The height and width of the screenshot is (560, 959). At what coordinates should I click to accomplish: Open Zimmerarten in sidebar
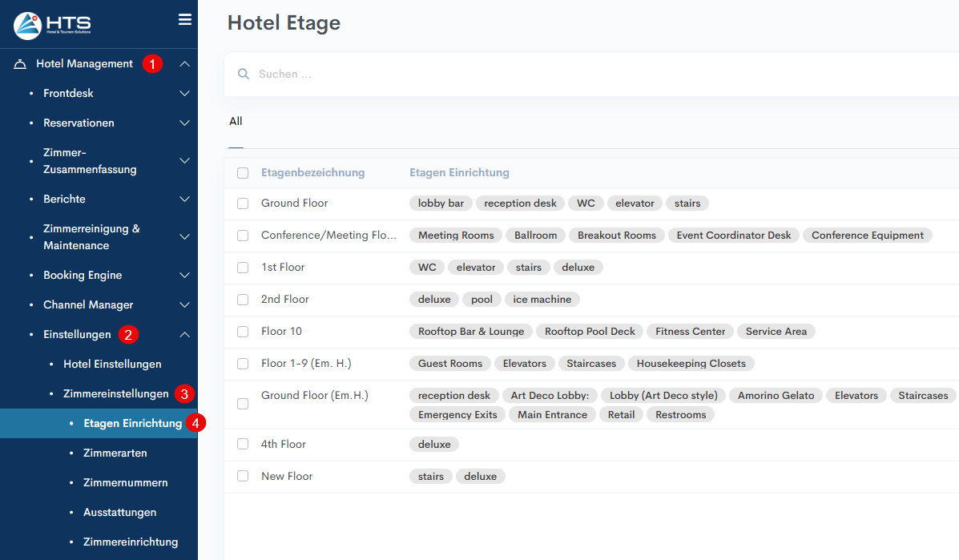[115, 453]
